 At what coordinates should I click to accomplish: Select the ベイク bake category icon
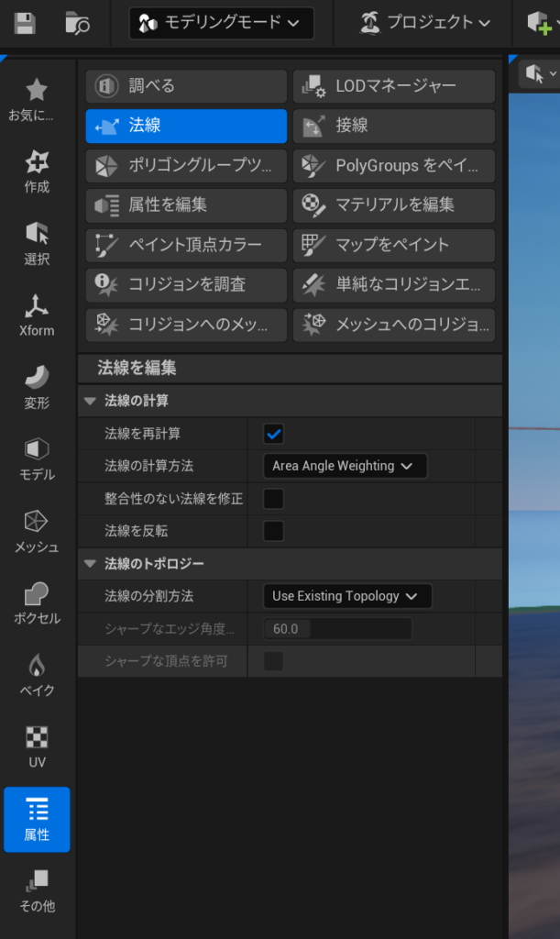pos(37,675)
